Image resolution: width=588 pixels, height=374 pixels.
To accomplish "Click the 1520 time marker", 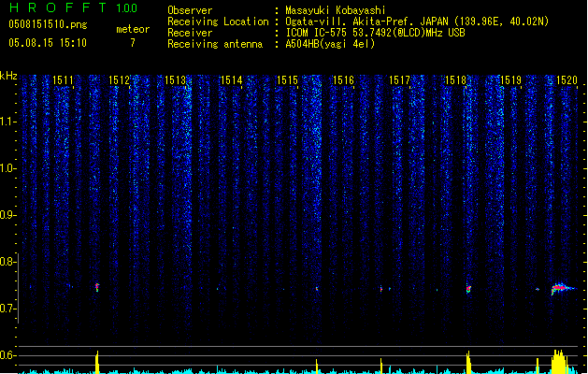I will pos(567,80).
